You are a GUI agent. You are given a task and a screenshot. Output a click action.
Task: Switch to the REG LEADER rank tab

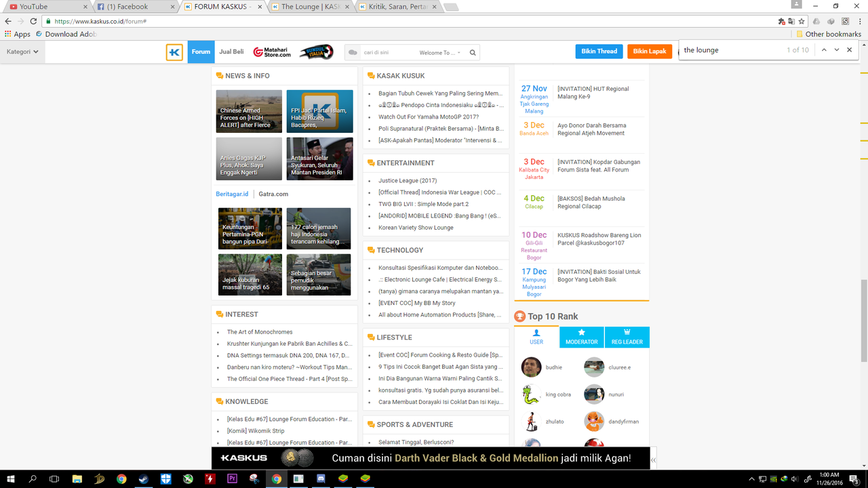click(627, 337)
